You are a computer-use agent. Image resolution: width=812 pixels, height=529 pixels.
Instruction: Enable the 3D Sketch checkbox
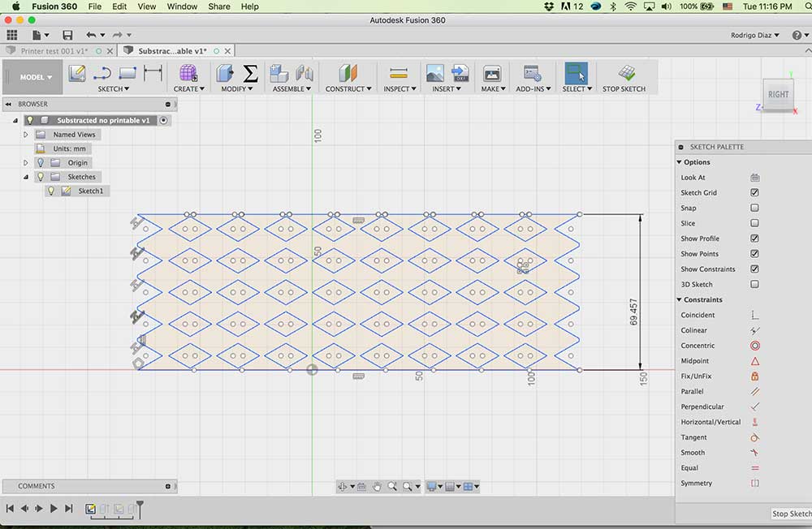point(754,284)
